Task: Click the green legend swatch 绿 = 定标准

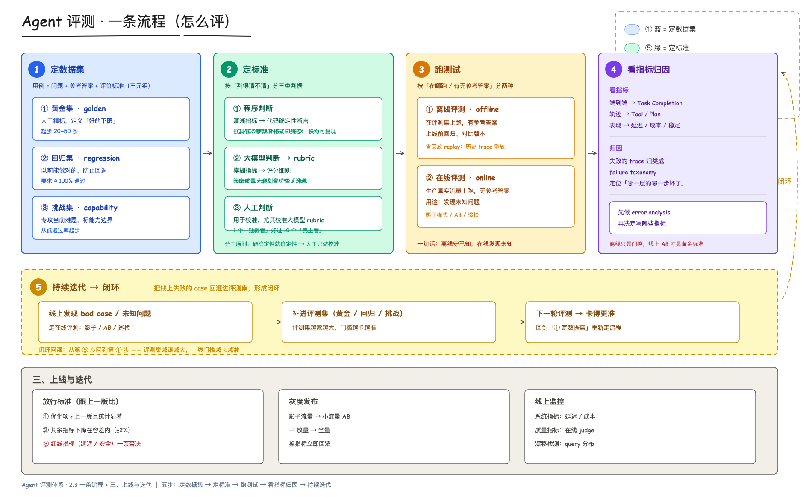Action: pos(632,48)
